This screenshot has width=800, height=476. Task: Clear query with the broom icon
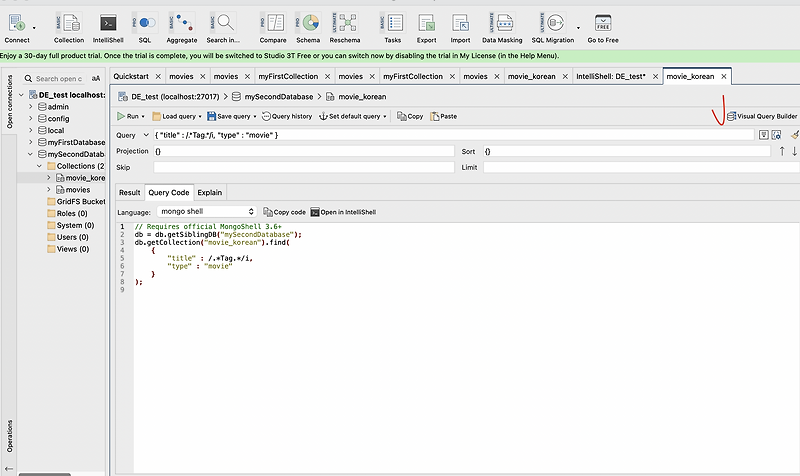point(794,134)
